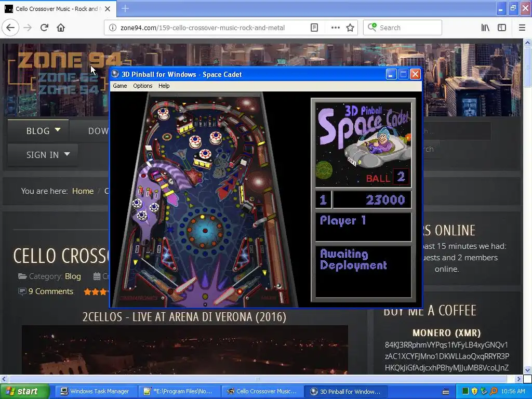The image size is (532, 399).
Task: Click the horizontal scrollbar left arrow
Action: (4, 379)
